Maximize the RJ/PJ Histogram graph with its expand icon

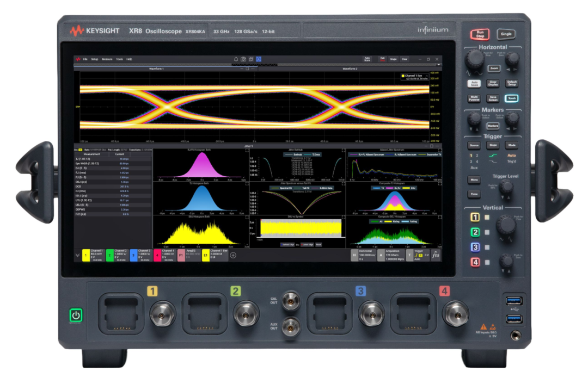tap(247, 150)
